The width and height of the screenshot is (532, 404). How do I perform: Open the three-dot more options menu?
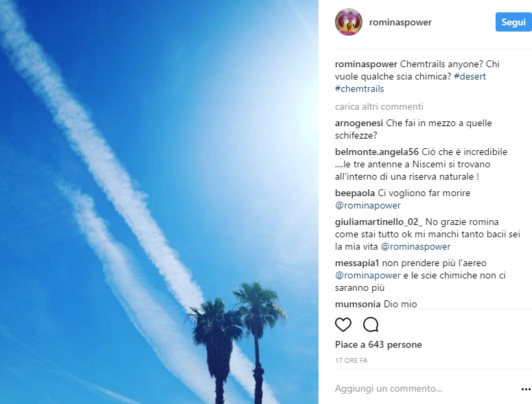pyautogui.click(x=526, y=390)
